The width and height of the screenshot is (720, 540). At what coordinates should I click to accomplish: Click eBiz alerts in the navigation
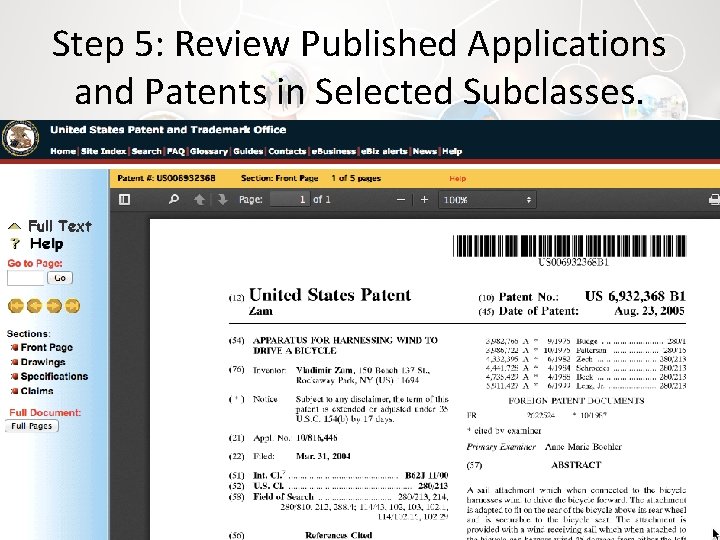(384, 151)
